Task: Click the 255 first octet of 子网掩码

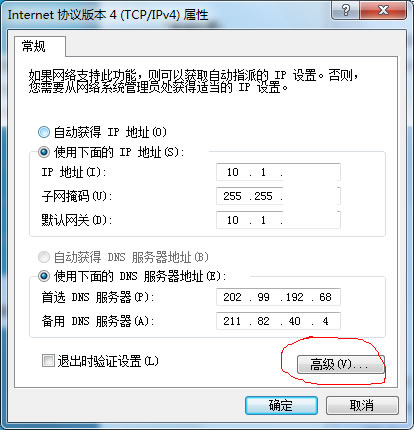Action: pyautogui.click(x=232, y=196)
